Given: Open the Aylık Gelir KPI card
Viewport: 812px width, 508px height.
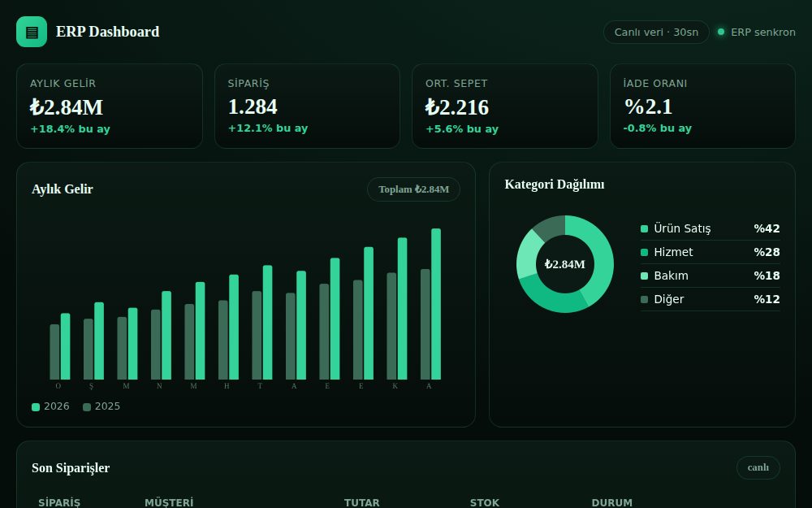Looking at the screenshot, I should (110, 106).
